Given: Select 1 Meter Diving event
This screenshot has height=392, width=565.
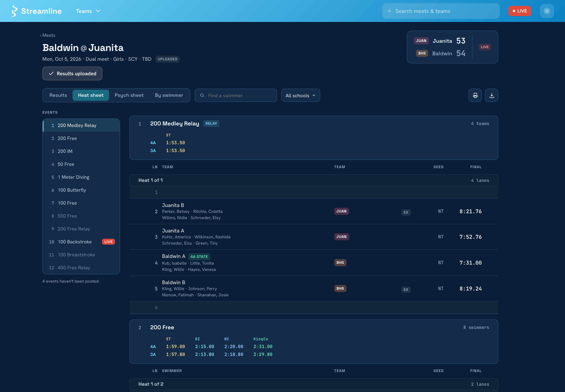Looking at the screenshot, I should 81,177.
